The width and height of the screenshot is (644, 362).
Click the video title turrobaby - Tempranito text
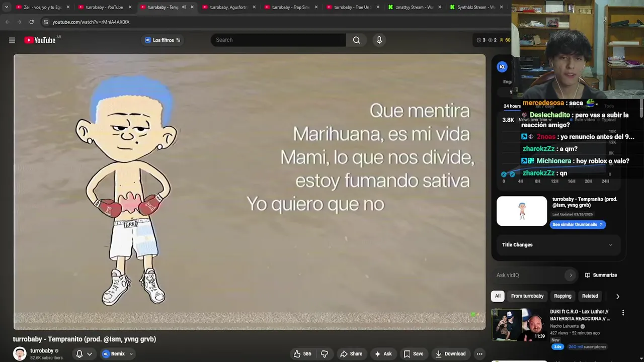coord(85,339)
